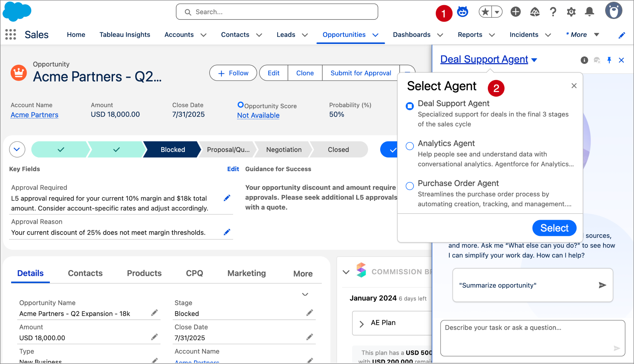Click the Global Actions plus icon
The height and width of the screenshot is (364, 634).
515,12
